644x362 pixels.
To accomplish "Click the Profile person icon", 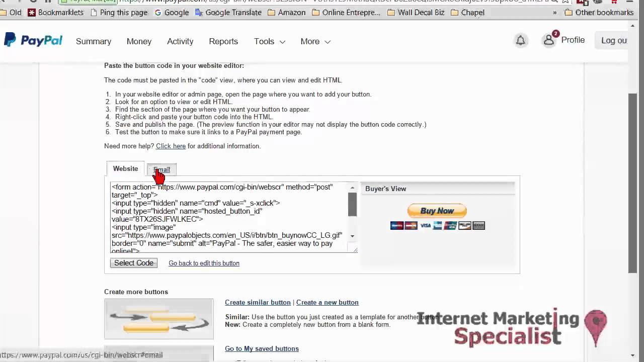I will pos(548,40).
